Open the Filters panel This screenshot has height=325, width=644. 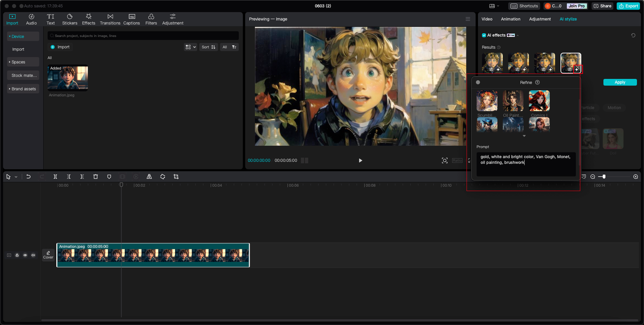151,19
